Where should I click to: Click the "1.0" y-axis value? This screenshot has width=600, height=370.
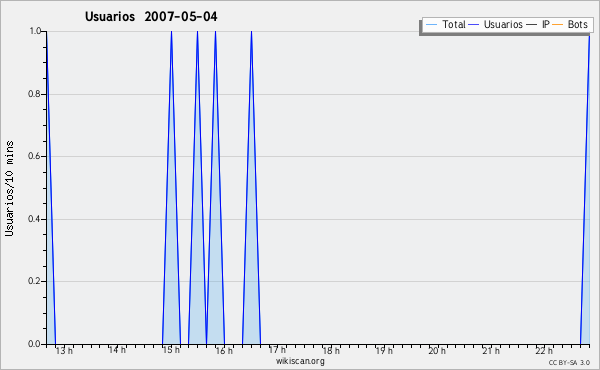pos(35,31)
